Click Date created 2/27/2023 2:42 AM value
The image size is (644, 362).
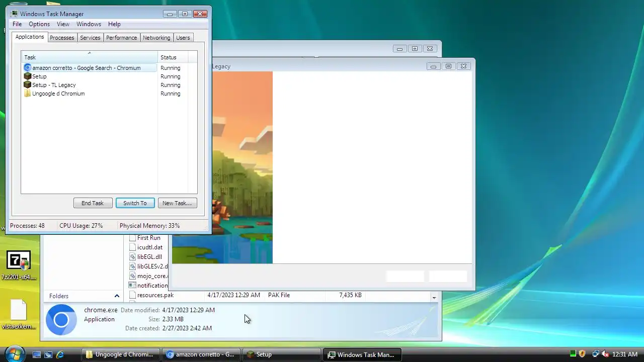tap(187, 328)
